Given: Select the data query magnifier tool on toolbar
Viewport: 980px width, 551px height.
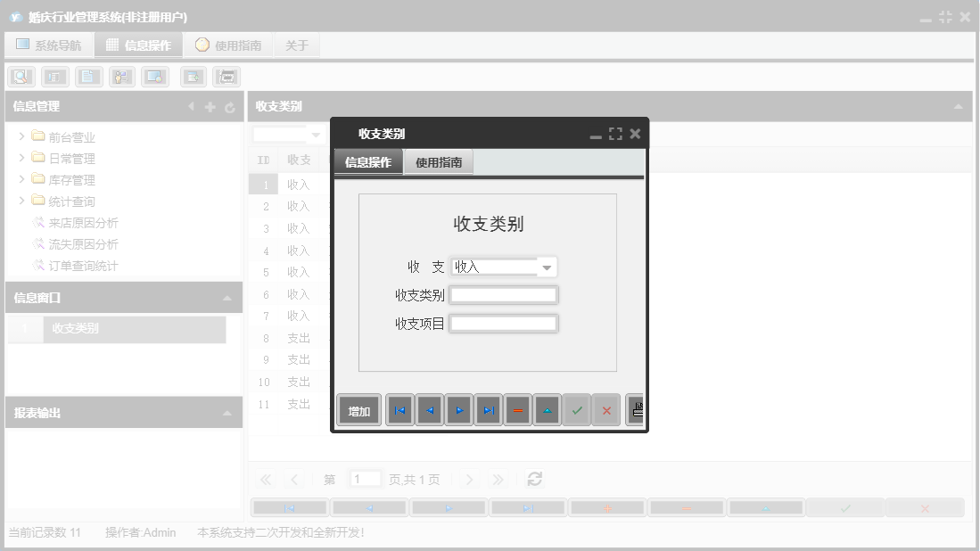Looking at the screenshot, I should 21,77.
